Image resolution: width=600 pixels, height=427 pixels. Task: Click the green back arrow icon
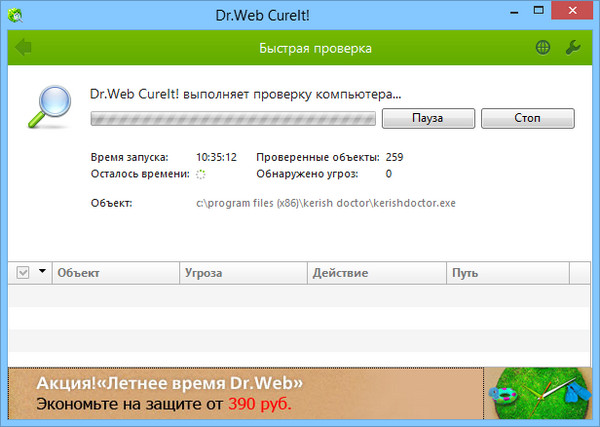coord(23,47)
